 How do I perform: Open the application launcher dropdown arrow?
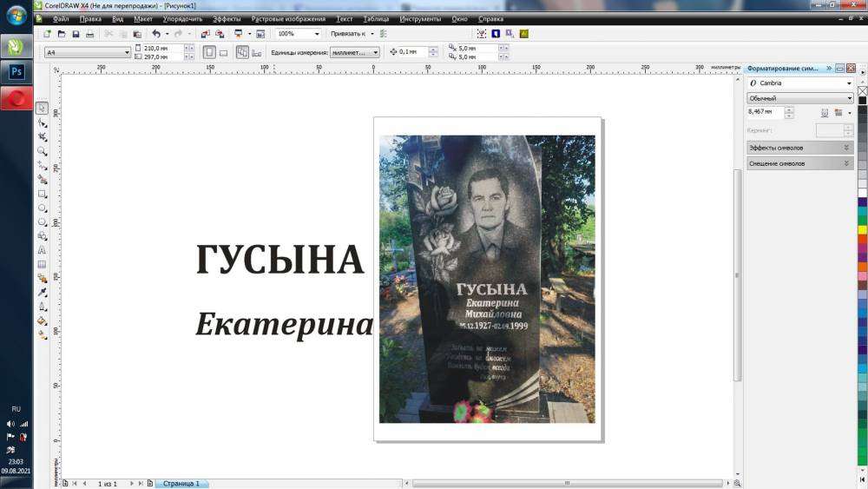coord(249,34)
